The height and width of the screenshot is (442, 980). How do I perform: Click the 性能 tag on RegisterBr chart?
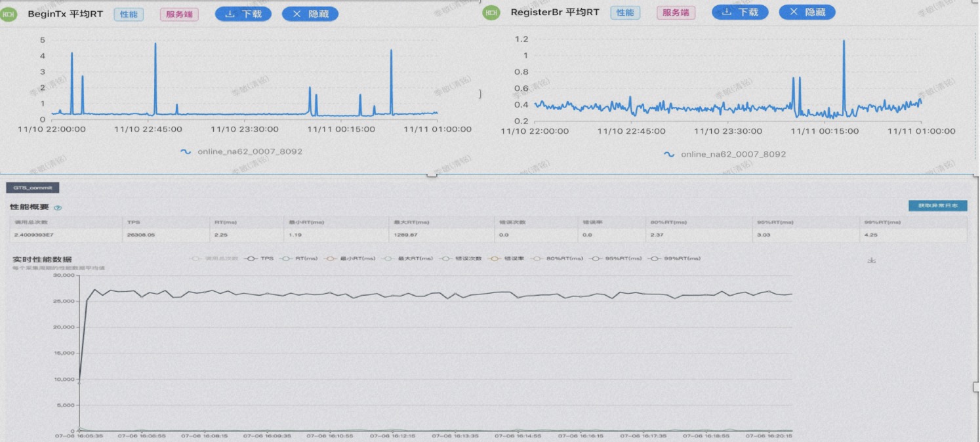point(625,12)
